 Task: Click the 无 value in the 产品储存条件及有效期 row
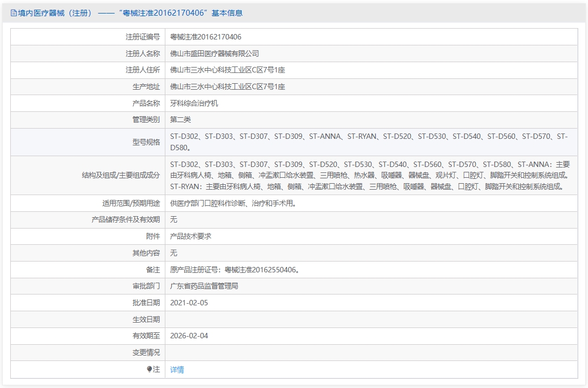click(173, 220)
